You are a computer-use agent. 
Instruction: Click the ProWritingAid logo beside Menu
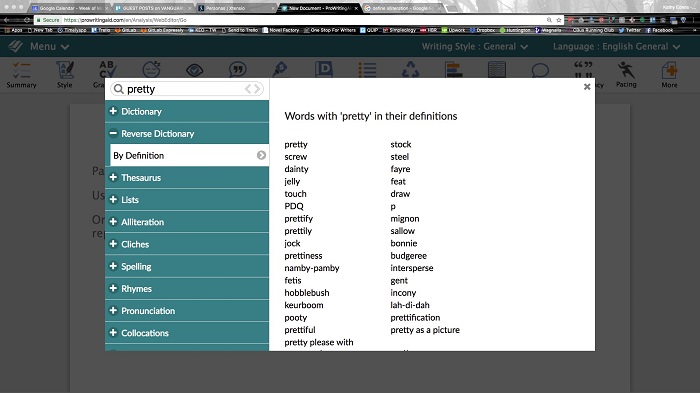(x=16, y=46)
